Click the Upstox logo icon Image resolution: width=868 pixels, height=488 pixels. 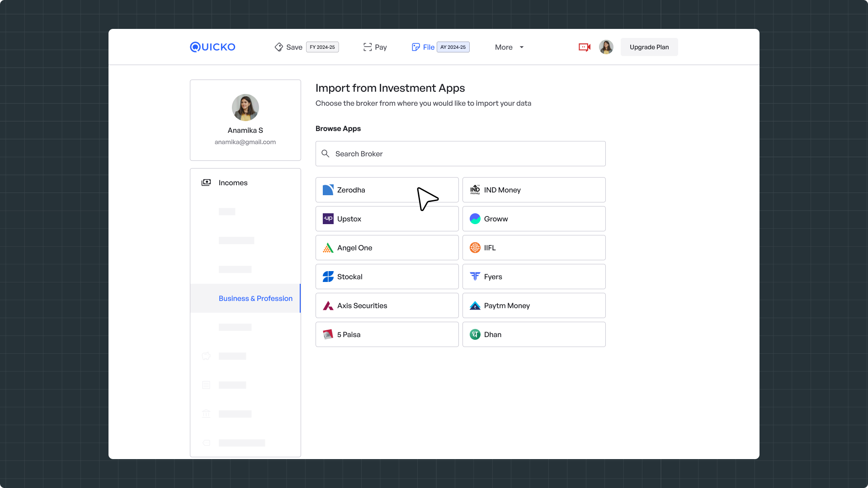point(328,219)
